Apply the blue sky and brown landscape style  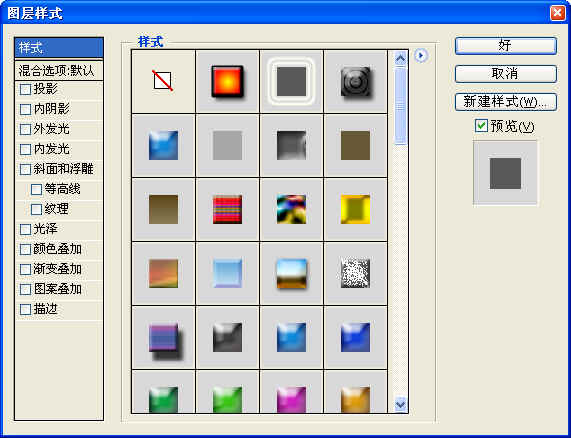point(291,273)
